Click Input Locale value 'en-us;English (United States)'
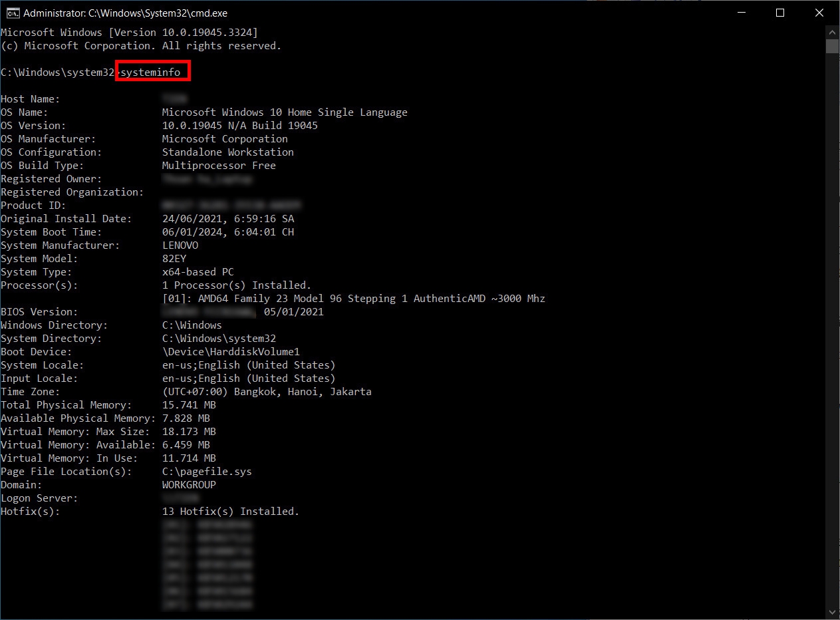840x620 pixels. [x=249, y=379]
